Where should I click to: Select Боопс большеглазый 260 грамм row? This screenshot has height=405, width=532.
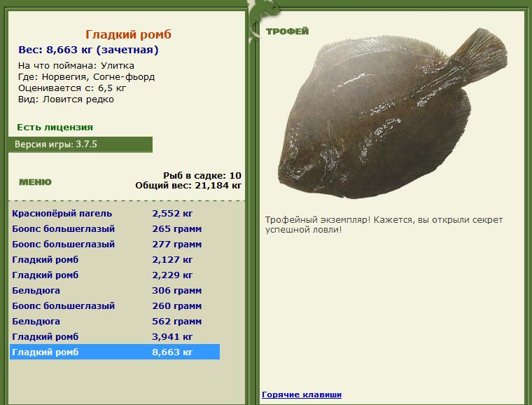pyautogui.click(x=115, y=306)
